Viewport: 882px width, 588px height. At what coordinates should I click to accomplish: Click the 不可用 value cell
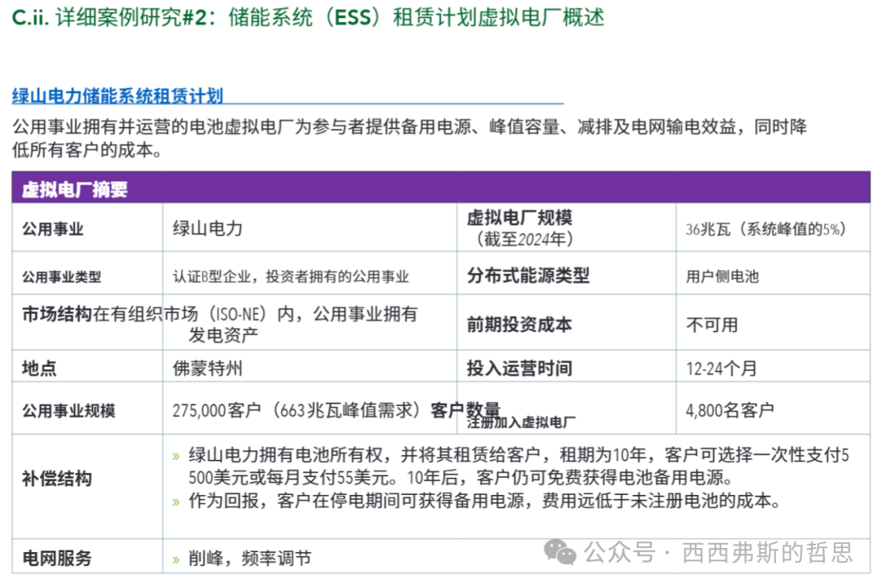pyautogui.click(x=711, y=324)
